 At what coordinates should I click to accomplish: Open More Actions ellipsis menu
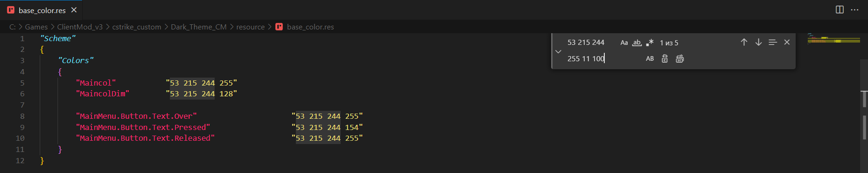click(x=854, y=10)
